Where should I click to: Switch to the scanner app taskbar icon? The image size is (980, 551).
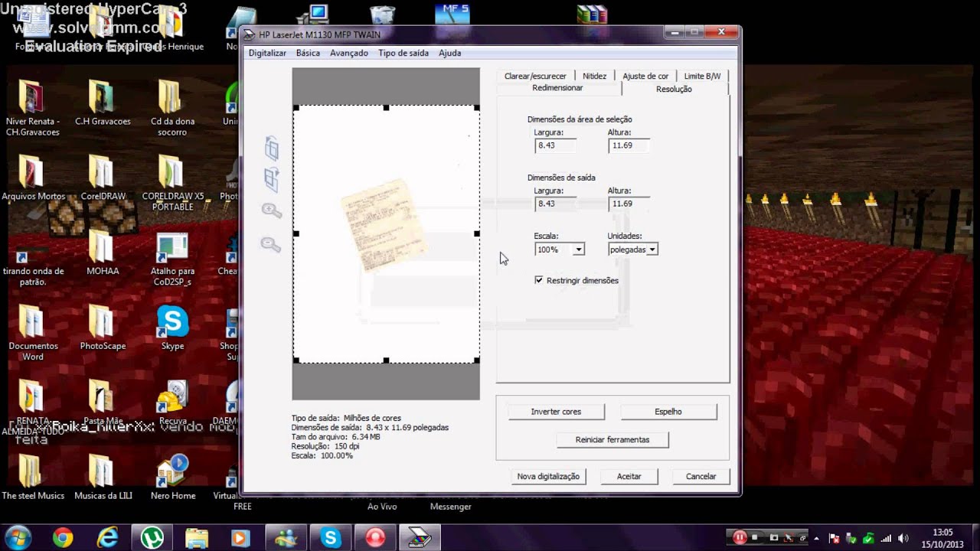click(x=420, y=537)
